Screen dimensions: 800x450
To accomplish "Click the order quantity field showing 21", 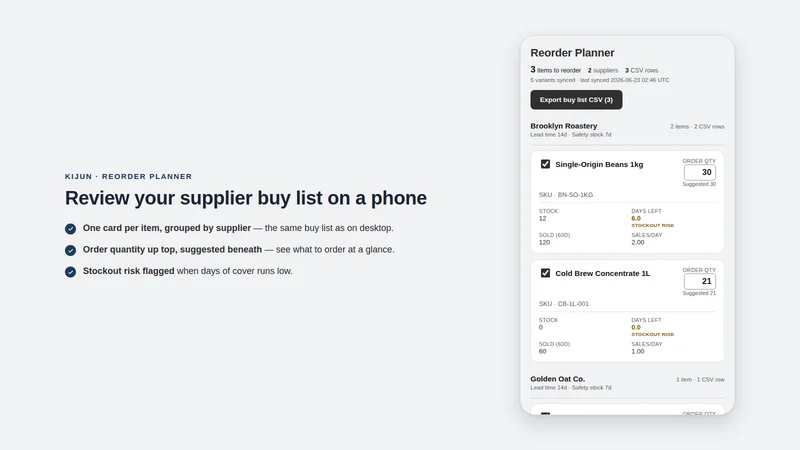I will [699, 281].
